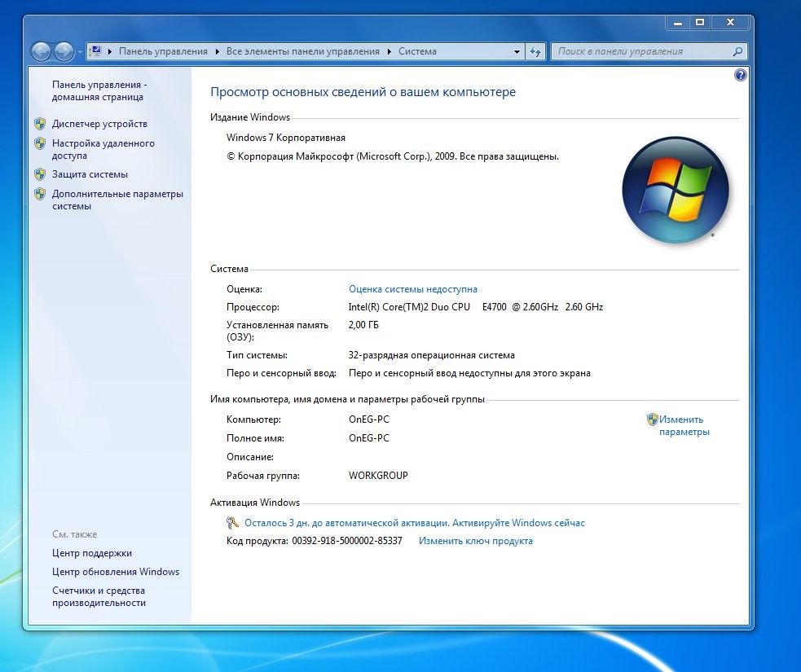The image size is (801, 672).
Task: Expand the arrow after 'Панель управления' breadcrumb
Action: point(217,51)
